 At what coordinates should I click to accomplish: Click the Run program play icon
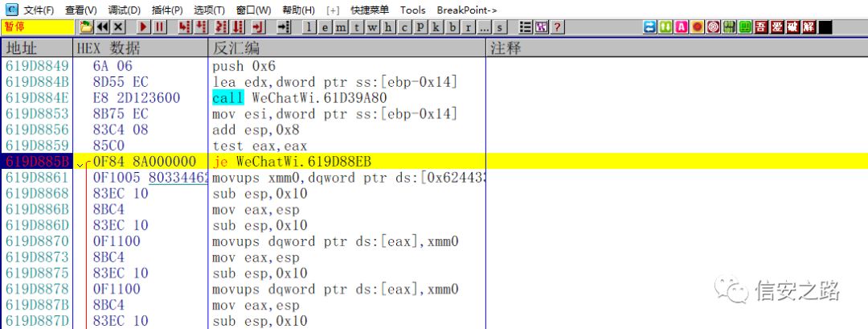click(x=144, y=27)
